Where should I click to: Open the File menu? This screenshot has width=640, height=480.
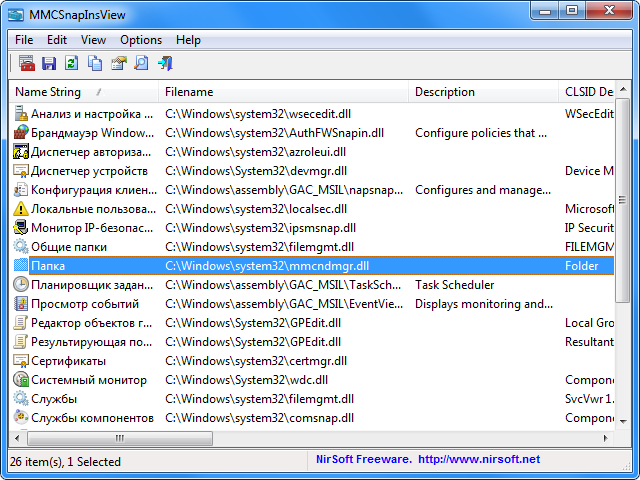[24, 40]
